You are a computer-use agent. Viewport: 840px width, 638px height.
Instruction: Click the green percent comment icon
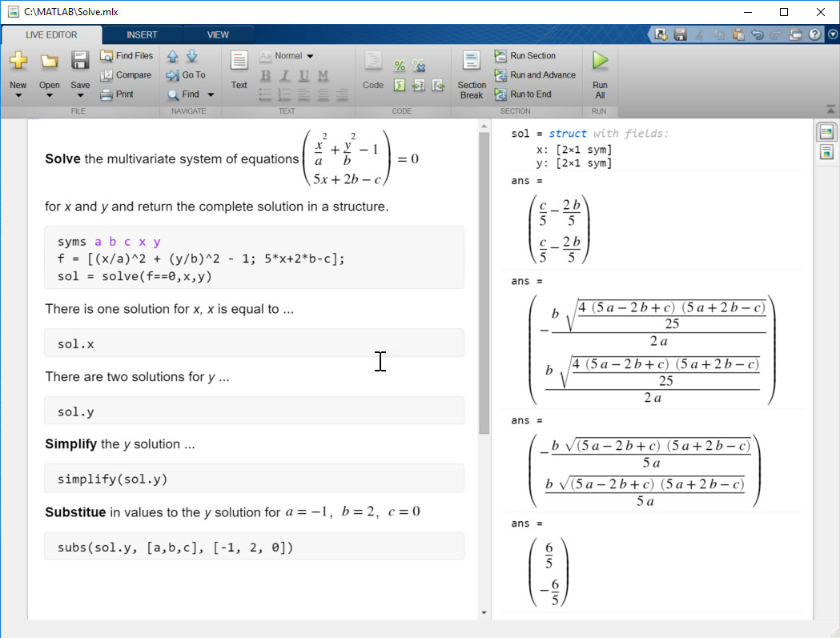click(x=400, y=66)
